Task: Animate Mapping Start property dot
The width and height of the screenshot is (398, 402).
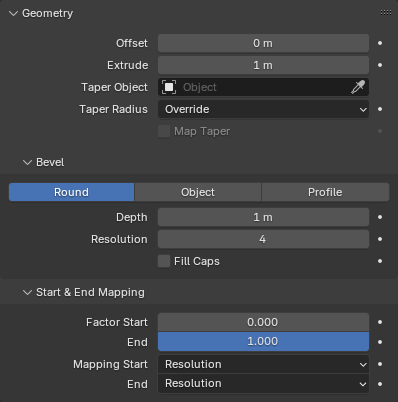Action: click(x=380, y=364)
